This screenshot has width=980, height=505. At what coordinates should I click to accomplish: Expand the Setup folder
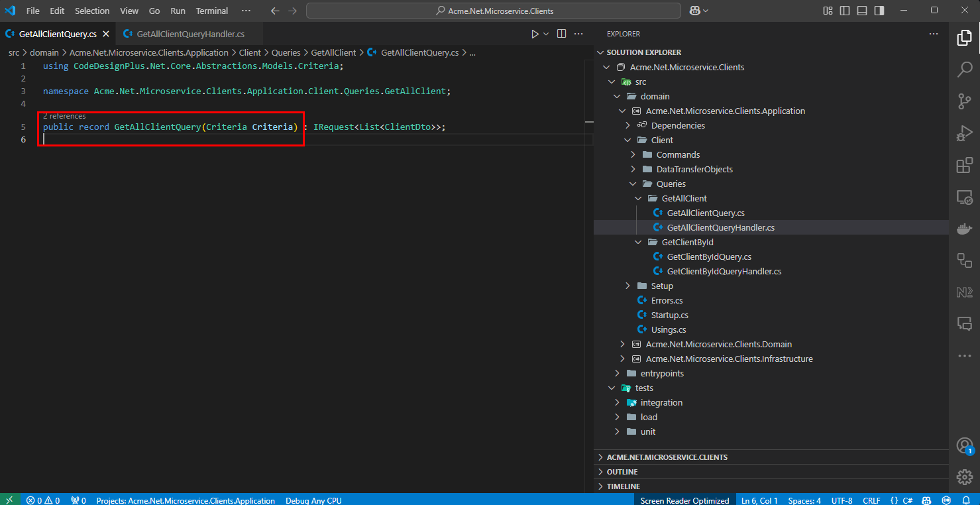627,286
